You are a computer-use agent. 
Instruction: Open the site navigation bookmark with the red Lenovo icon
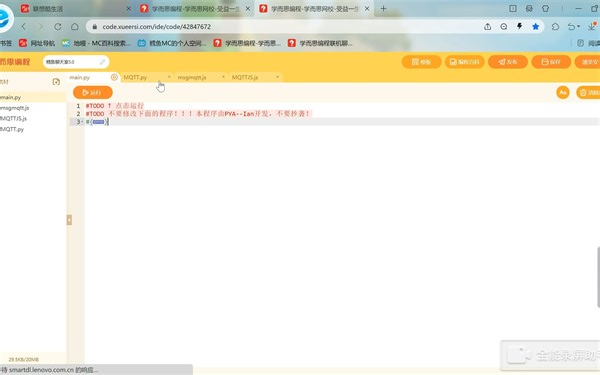tap(37, 43)
